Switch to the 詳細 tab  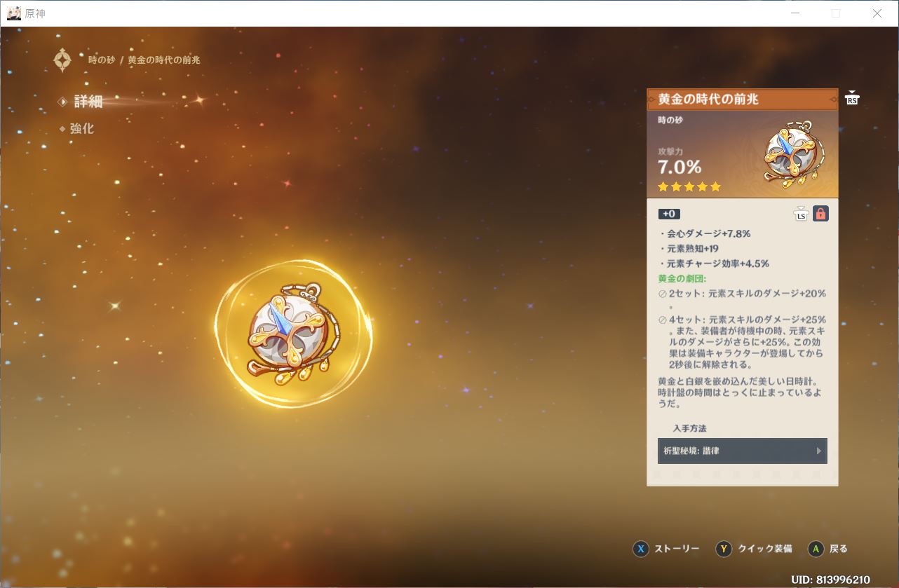[x=88, y=102]
